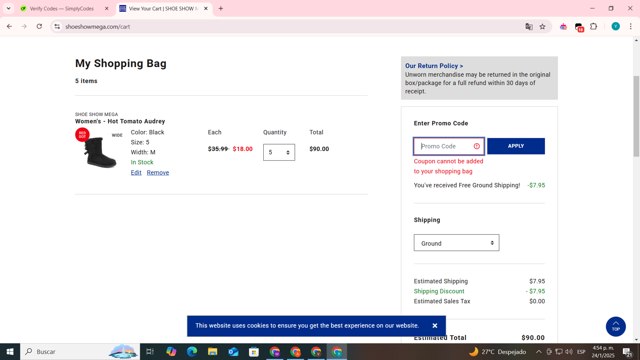Click the Estimated Total $90.00 amount

533,338
